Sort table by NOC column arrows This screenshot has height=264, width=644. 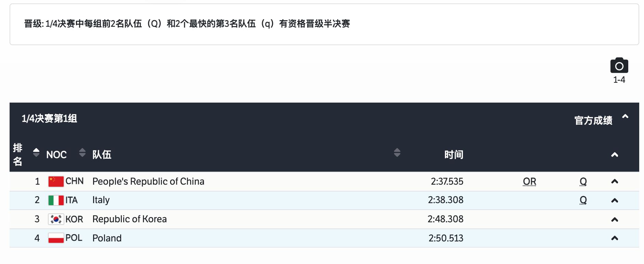(x=82, y=153)
